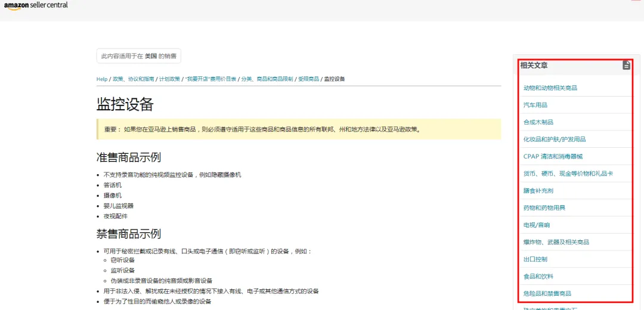Open the 化妆品和护肤/护发用品 article
This screenshot has height=310, width=644.
coord(555,139)
